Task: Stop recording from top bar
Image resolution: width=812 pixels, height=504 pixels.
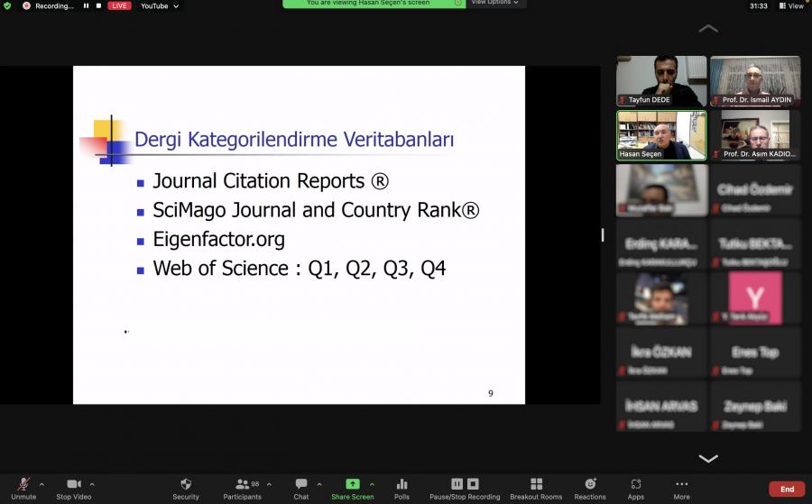Action: [98, 5]
